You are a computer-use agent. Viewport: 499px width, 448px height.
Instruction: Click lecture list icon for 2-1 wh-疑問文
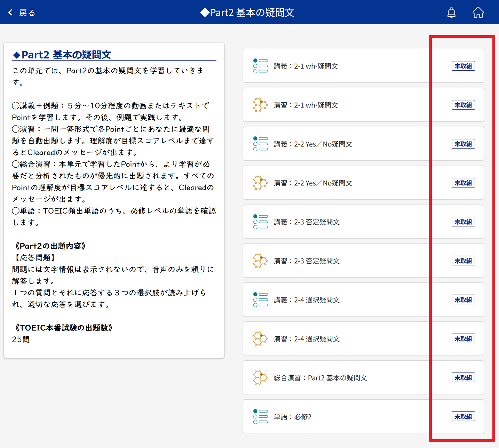pyautogui.click(x=260, y=66)
